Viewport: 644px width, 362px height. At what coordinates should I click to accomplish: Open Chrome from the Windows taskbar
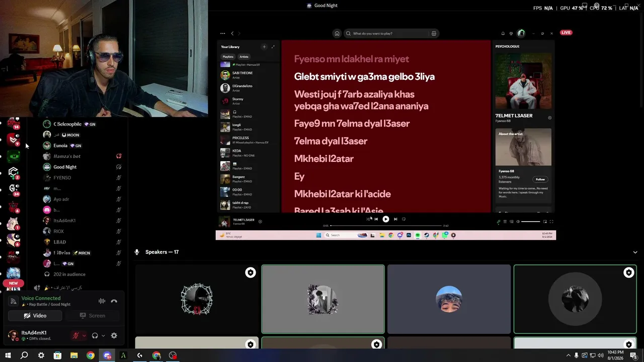(91, 355)
